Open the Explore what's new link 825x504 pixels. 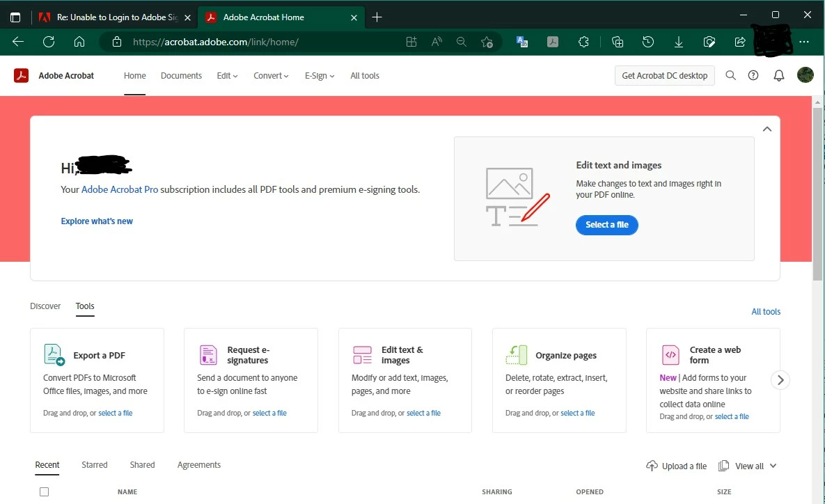97,221
